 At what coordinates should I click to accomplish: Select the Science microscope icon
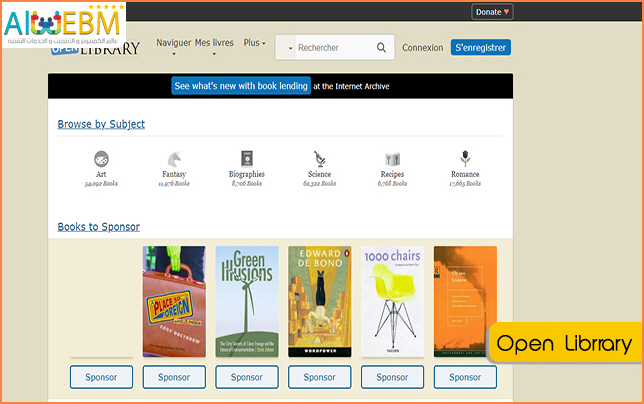(320, 158)
